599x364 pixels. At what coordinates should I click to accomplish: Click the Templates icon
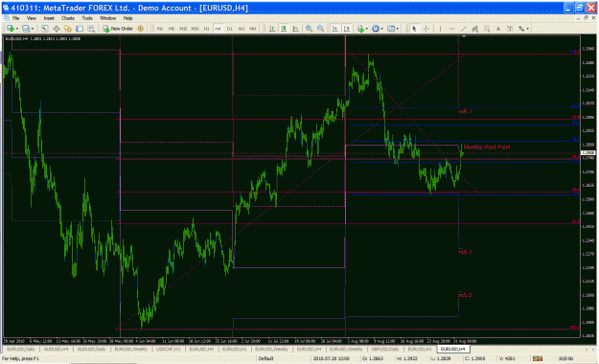pyautogui.click(x=391, y=29)
